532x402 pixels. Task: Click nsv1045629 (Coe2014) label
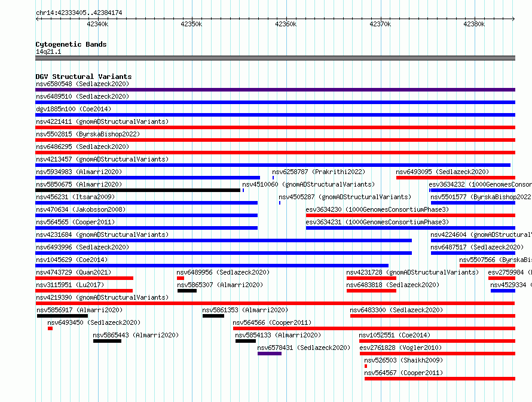72,260
